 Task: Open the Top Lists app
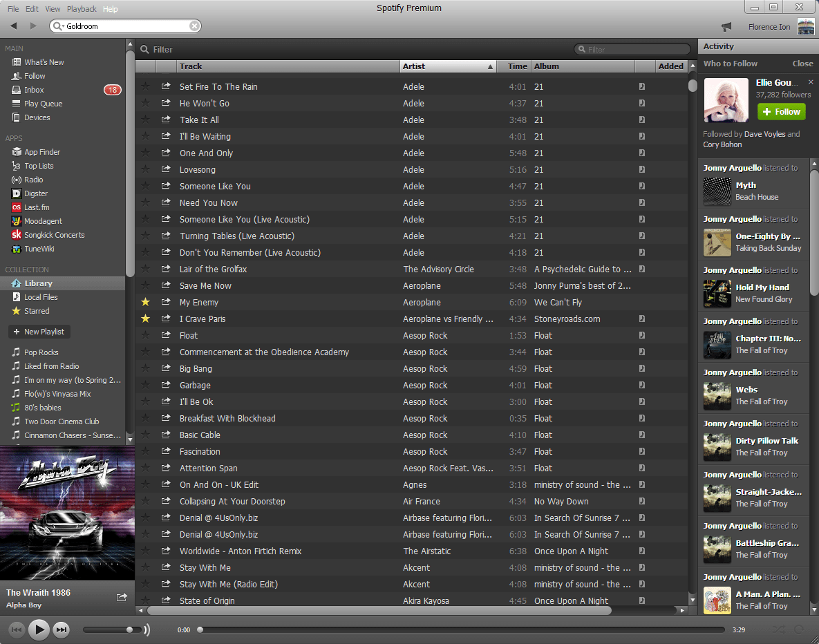coord(39,166)
